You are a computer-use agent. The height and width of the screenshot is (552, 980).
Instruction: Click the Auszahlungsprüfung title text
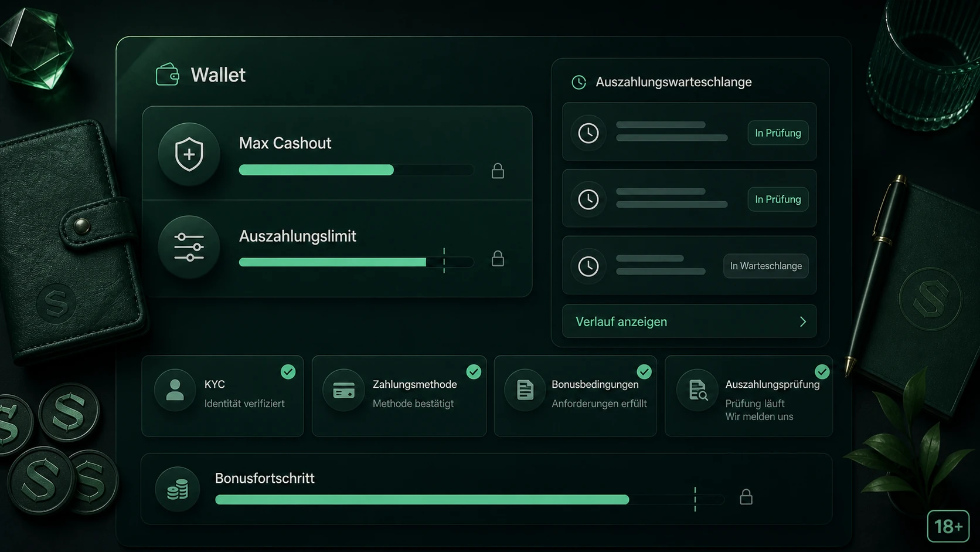point(773,384)
